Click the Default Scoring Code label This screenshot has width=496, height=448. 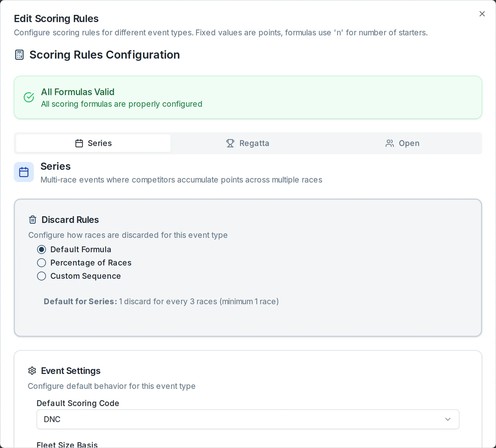coord(78,403)
